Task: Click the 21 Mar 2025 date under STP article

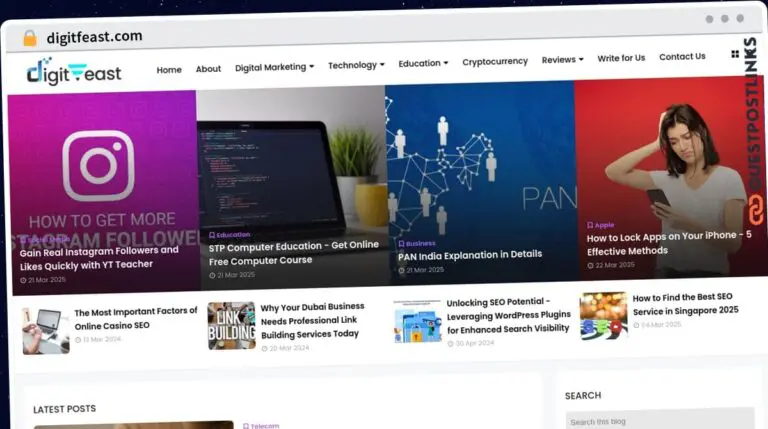Action: click(x=233, y=275)
